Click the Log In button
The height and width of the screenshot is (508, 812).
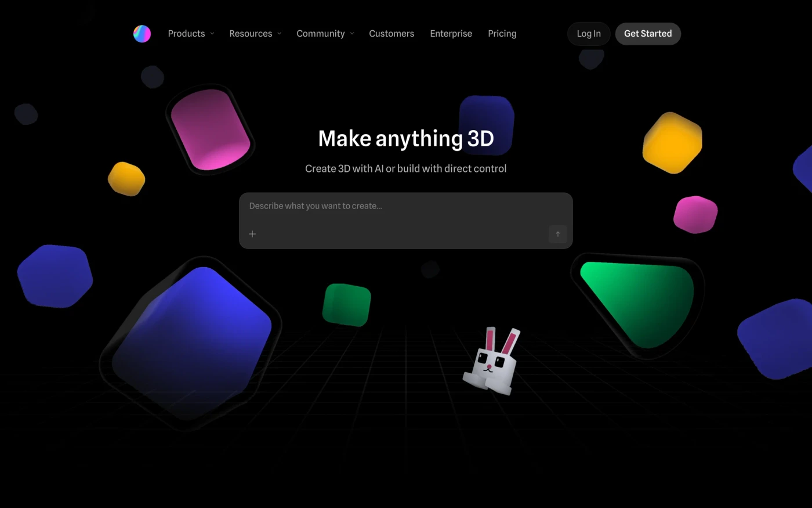[x=589, y=34]
